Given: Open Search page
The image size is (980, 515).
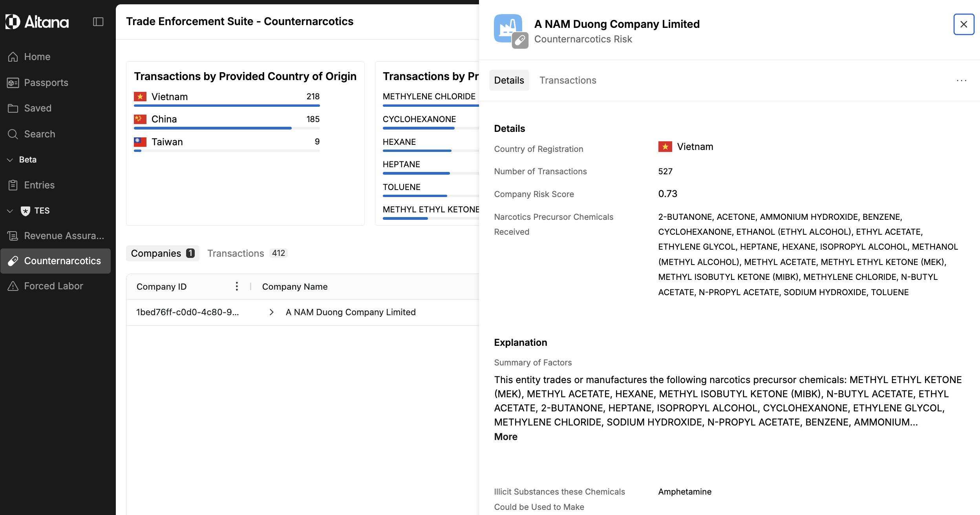Looking at the screenshot, I should coord(39,134).
